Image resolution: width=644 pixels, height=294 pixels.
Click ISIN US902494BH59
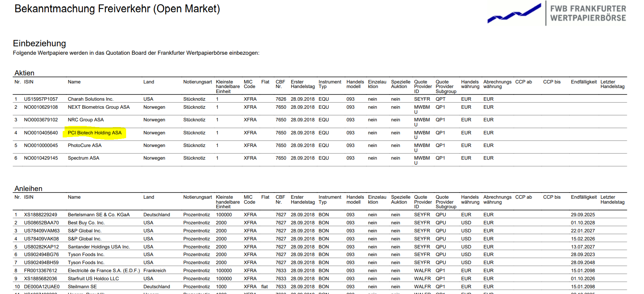[x=41, y=263]
